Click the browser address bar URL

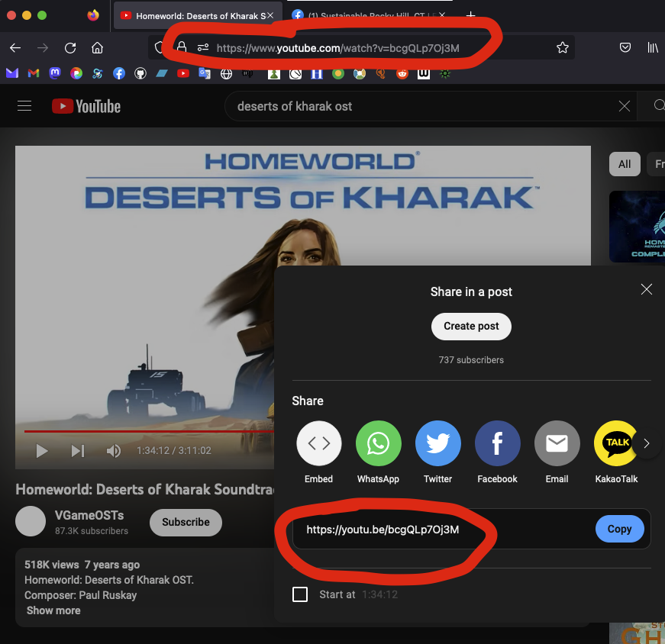337,48
